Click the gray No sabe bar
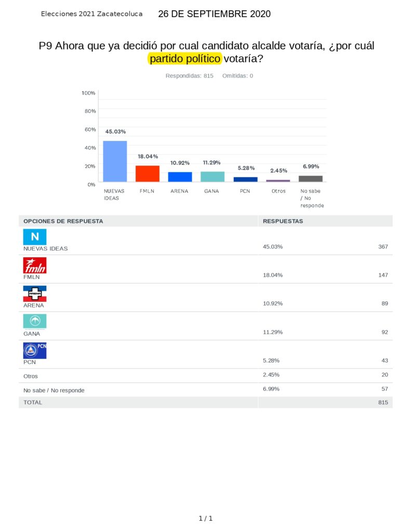The width and height of the screenshot is (411, 532). [x=311, y=179]
